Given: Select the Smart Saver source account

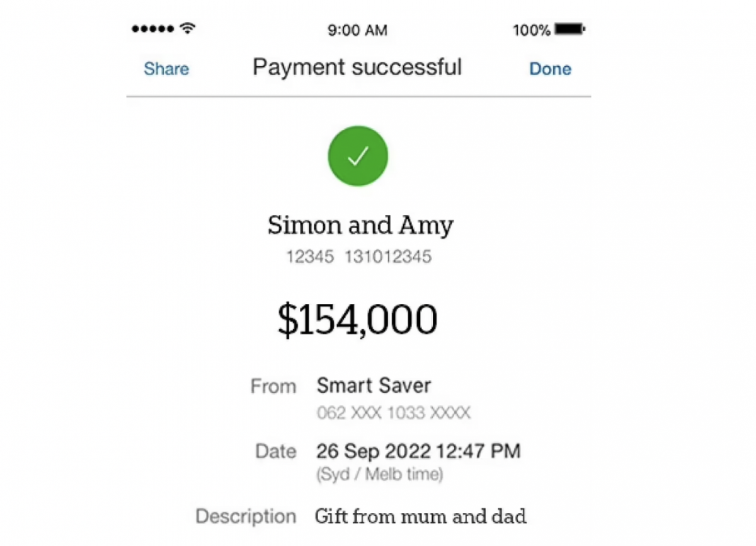Looking at the screenshot, I should click(x=374, y=385).
